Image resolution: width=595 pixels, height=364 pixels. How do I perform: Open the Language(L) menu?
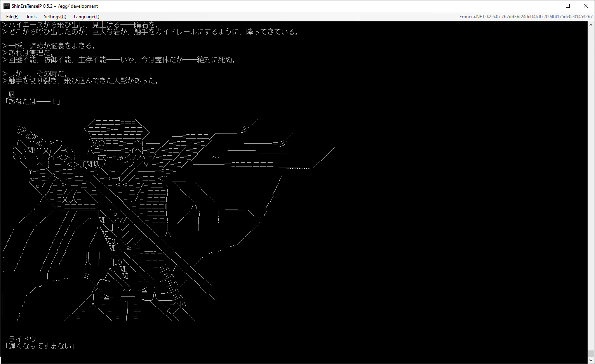pyautogui.click(x=86, y=17)
